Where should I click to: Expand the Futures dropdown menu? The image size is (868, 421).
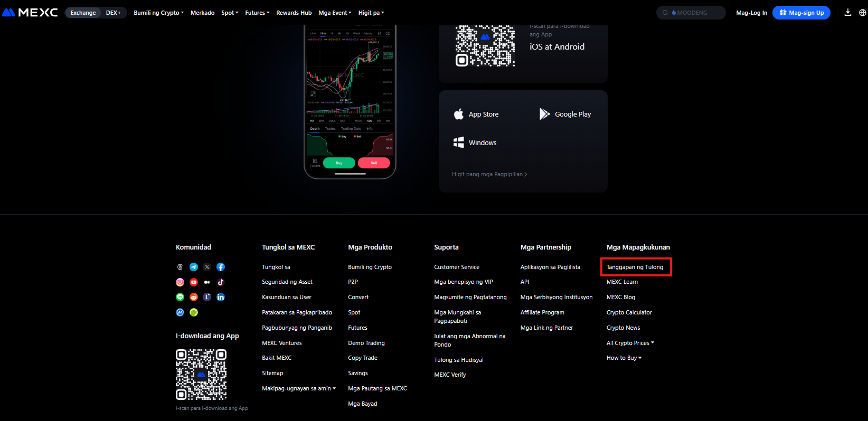(257, 13)
